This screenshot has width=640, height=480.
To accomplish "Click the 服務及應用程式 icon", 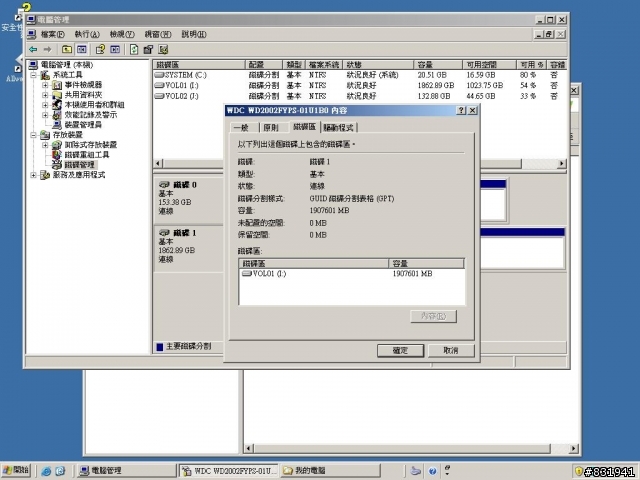I will point(45,175).
